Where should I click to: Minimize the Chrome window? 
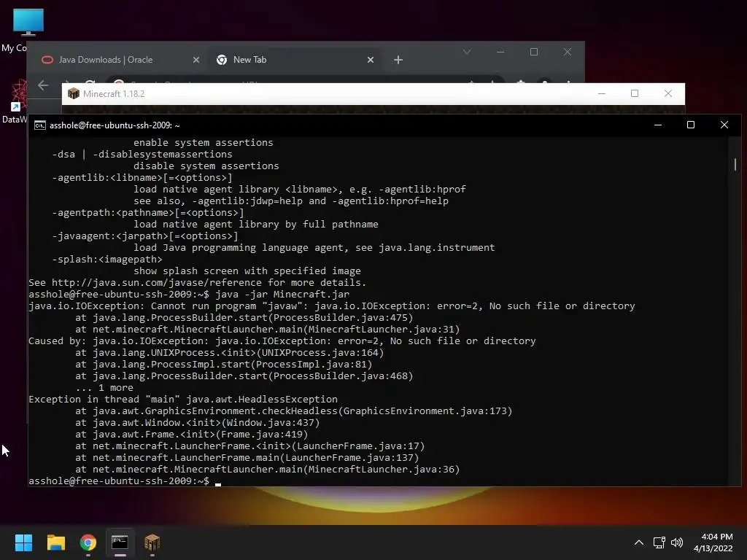[500, 52]
